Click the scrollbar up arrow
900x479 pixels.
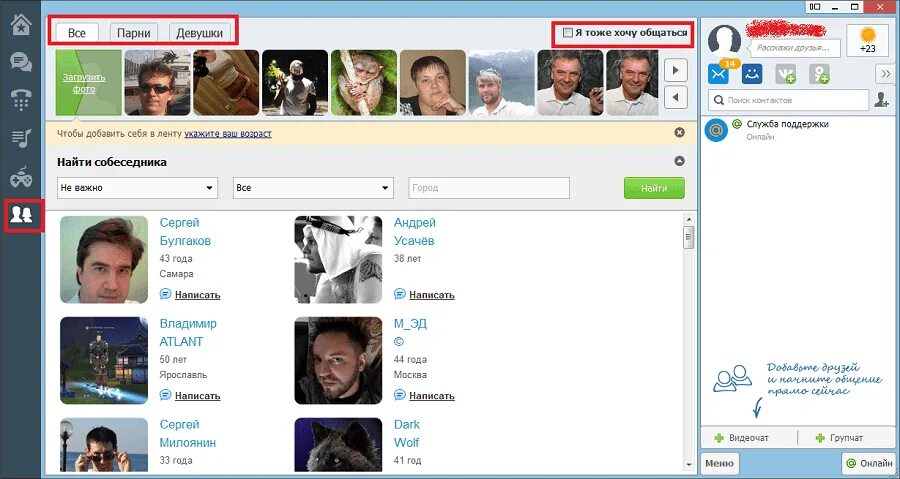pyautogui.click(x=689, y=219)
